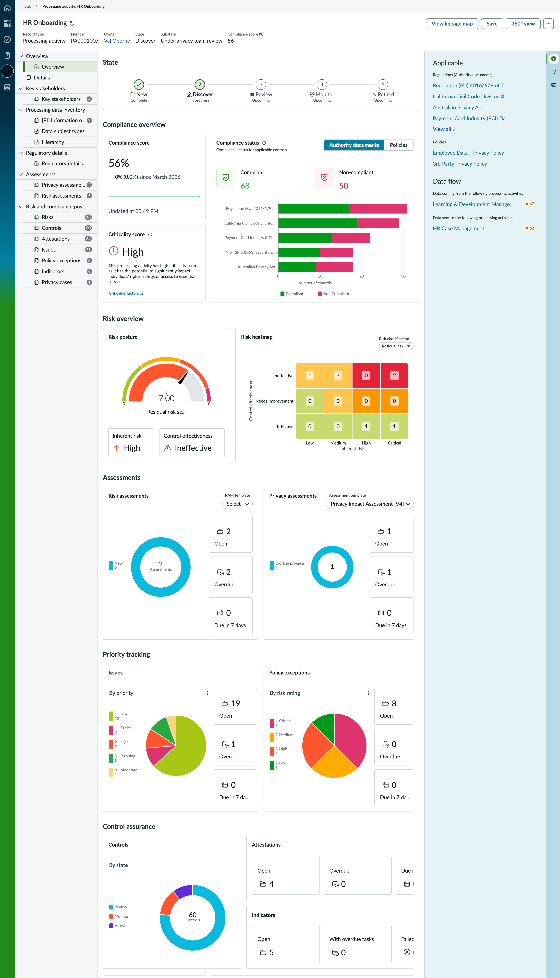Open the checkmark circle icon in left rail
Screen dimensions: 560x978
pos(7,40)
